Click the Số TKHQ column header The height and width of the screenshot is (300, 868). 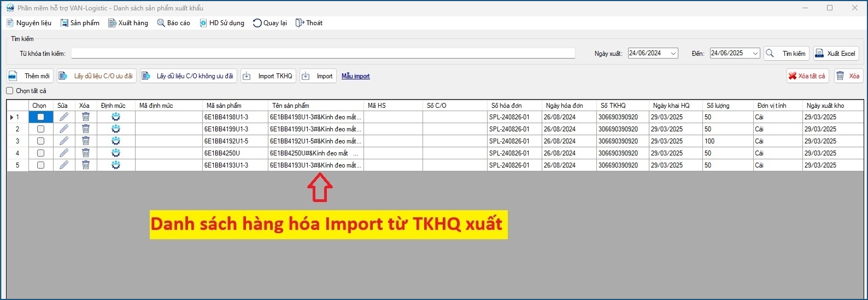tap(623, 105)
